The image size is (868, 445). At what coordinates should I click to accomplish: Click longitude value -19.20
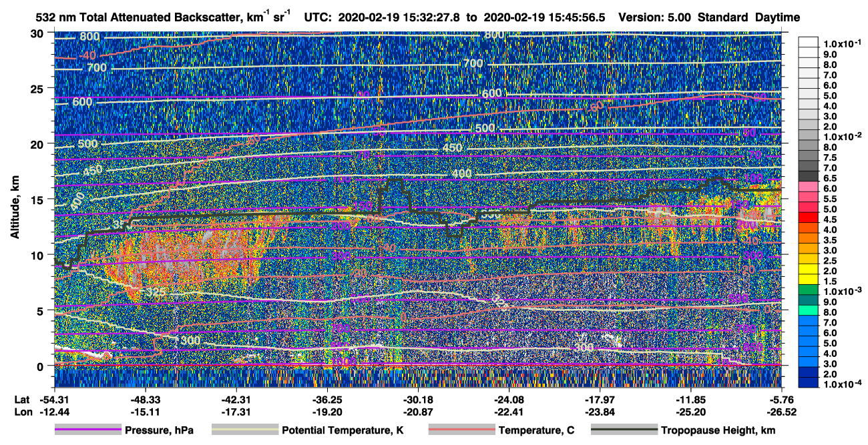327,412
